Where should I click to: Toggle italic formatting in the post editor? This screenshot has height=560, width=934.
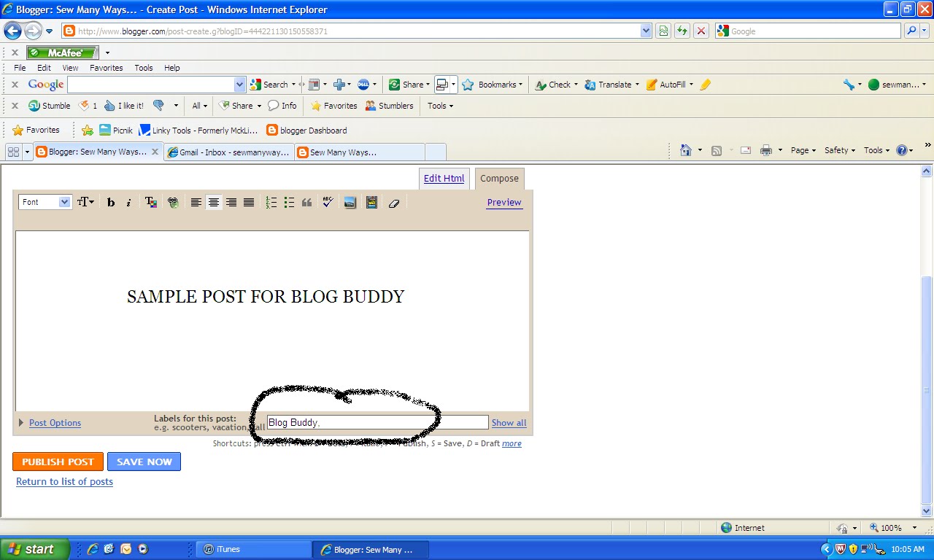click(x=128, y=202)
